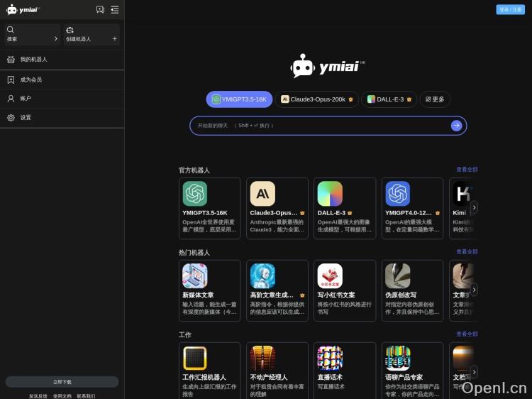The image size is (532, 399).
Task: Click the 官方机器人 section heading
Action: click(194, 170)
